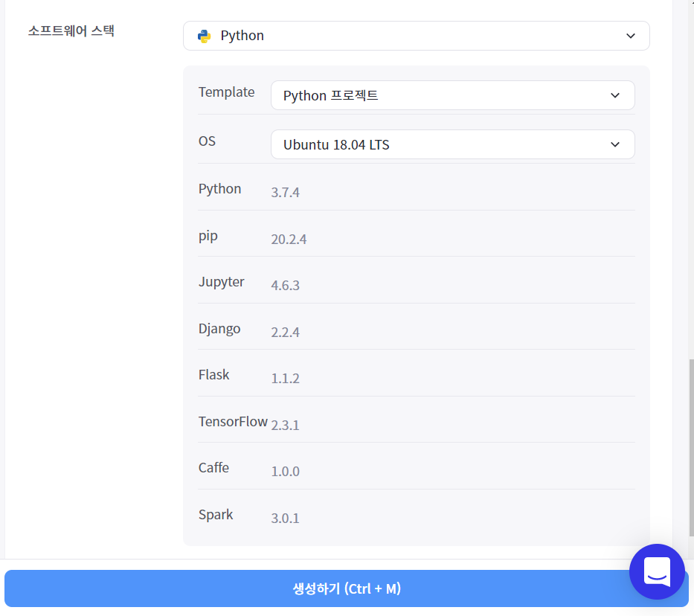Screen dimensions: 694x616
Task: Open the Template dropdown showing Python 프로젝트
Action: point(452,95)
